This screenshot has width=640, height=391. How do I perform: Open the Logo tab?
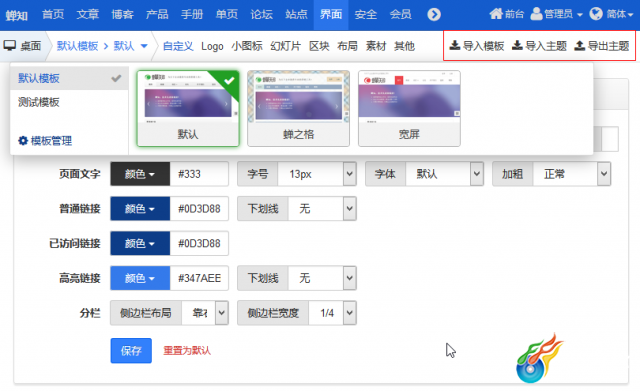tap(212, 46)
